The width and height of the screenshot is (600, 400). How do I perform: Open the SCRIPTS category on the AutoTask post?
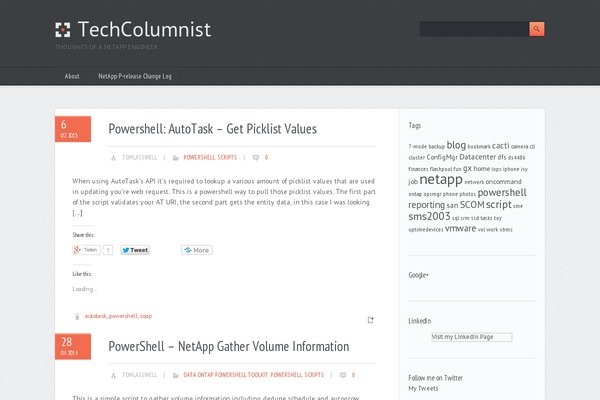pyautogui.click(x=227, y=157)
